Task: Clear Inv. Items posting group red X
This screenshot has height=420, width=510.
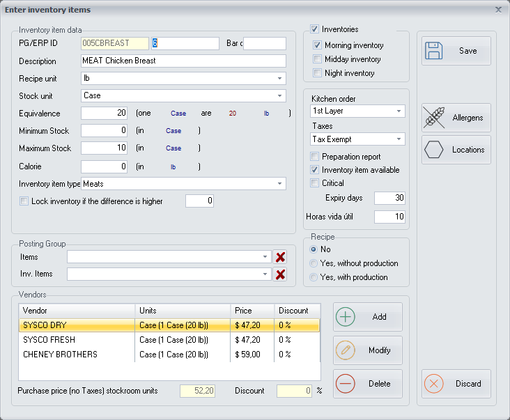Action: (x=280, y=274)
